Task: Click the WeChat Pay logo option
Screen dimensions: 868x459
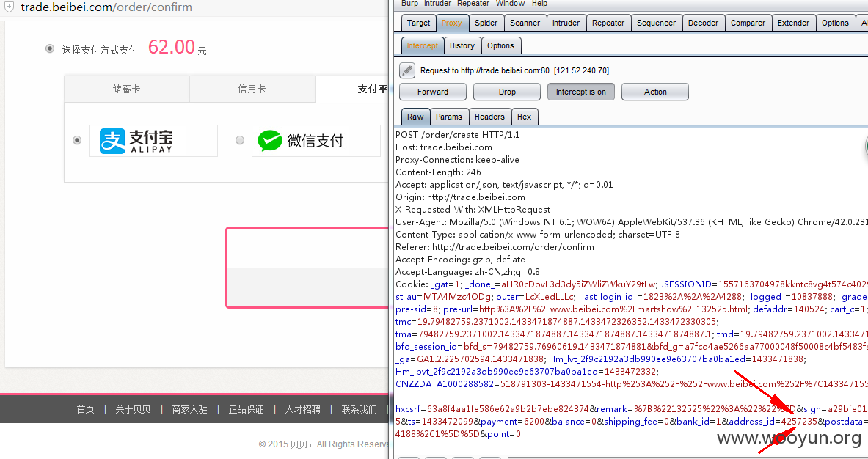Action: 316,141
